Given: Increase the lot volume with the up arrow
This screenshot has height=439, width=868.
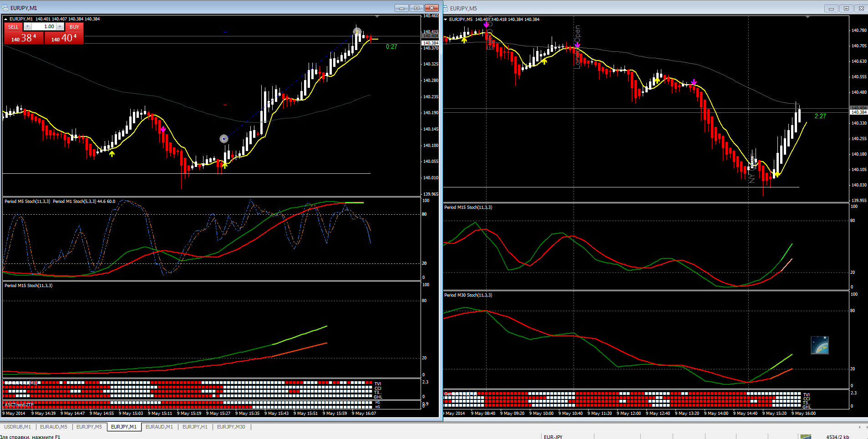Looking at the screenshot, I should click(x=60, y=27).
